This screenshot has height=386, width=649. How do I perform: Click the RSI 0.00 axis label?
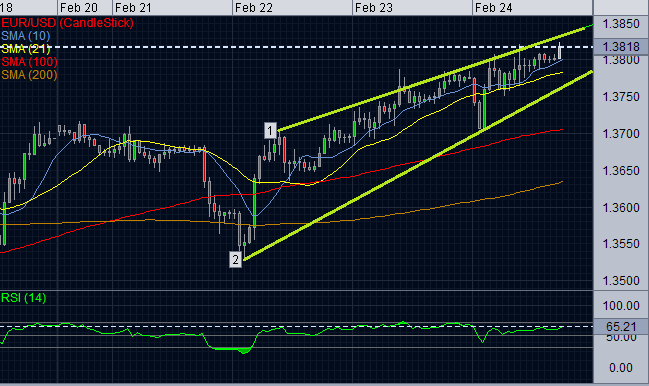point(621,367)
